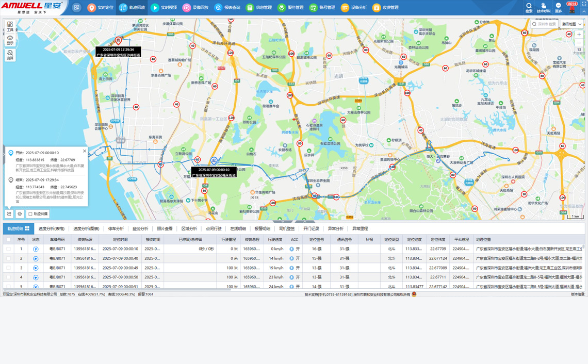
Task: Toggle the 显示 eye display option
Action: [10, 40]
